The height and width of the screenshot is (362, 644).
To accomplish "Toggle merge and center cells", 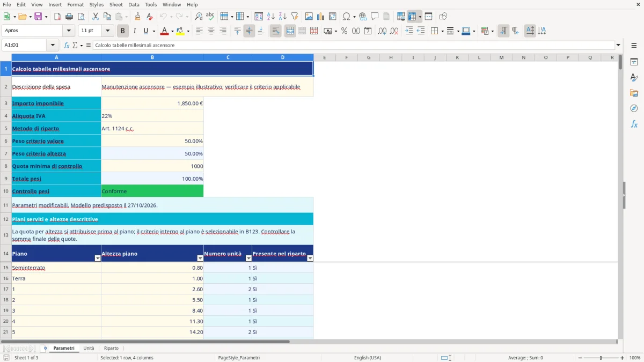I will pos(290,31).
